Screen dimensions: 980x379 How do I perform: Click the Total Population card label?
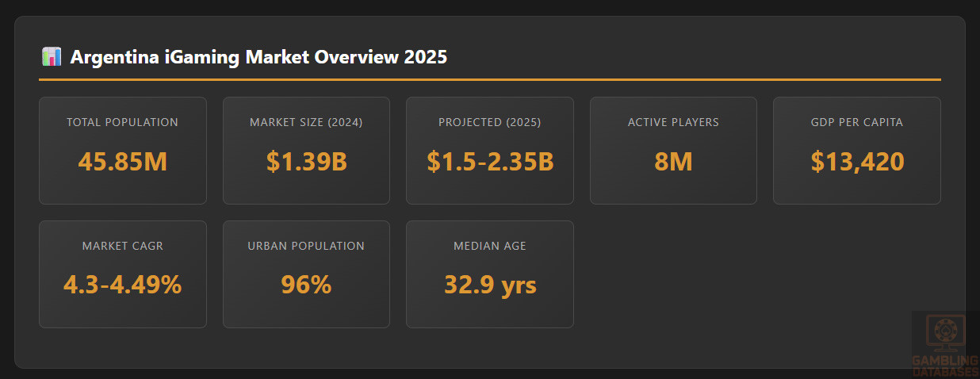(x=122, y=122)
